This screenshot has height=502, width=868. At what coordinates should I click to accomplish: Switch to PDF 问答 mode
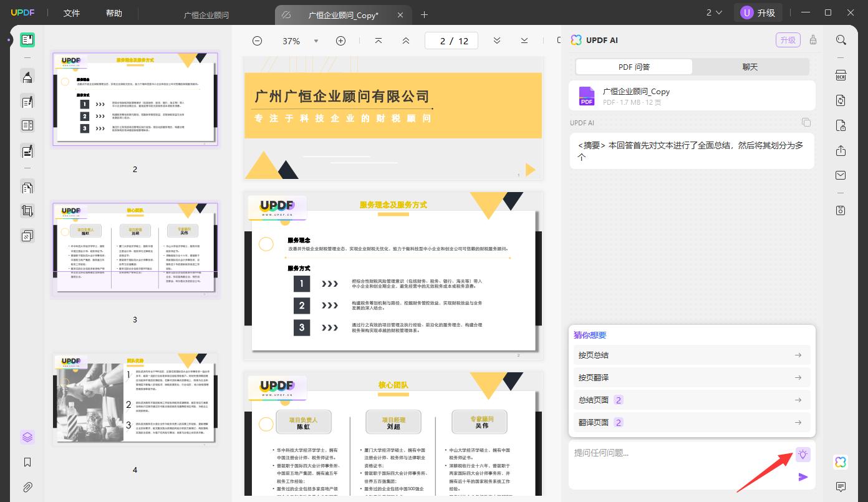(634, 67)
